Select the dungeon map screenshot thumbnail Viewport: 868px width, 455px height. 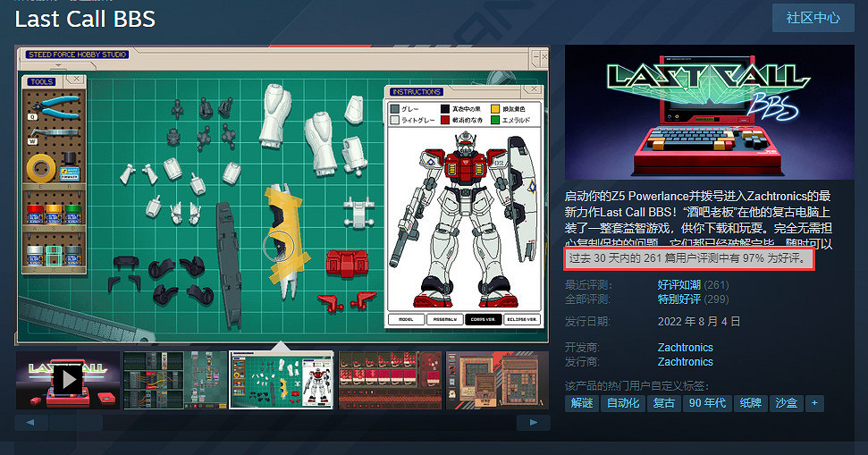click(x=498, y=380)
